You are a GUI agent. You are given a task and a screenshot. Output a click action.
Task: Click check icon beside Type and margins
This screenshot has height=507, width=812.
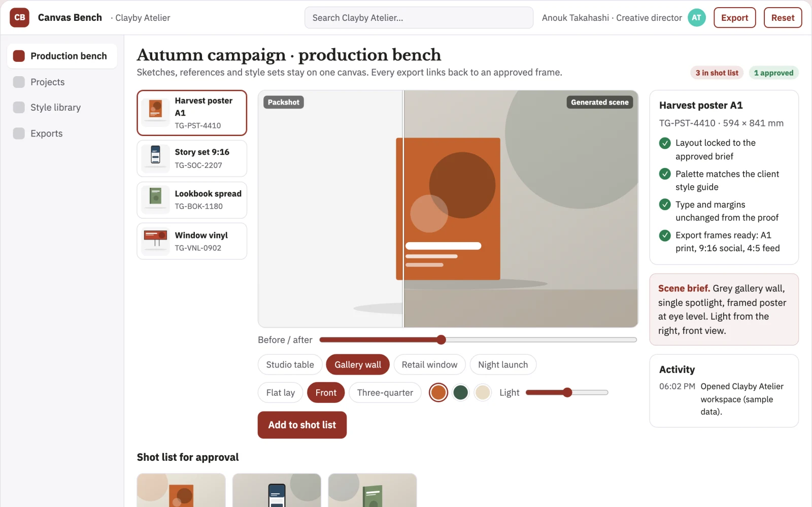click(x=665, y=205)
